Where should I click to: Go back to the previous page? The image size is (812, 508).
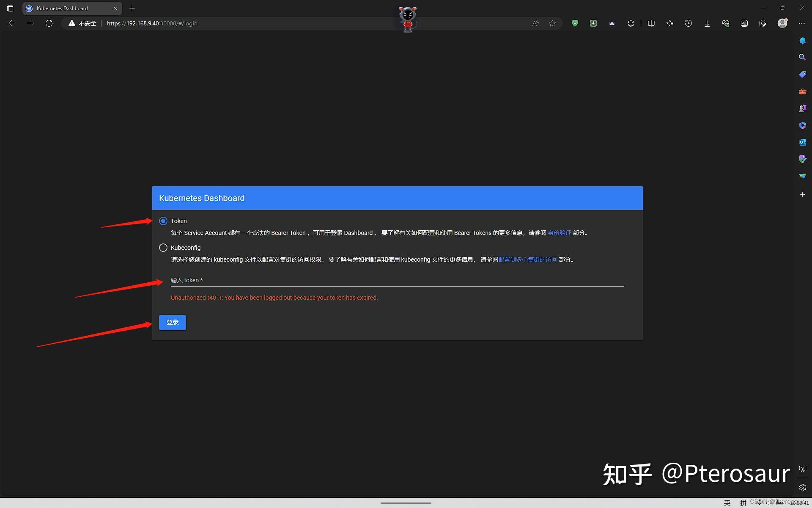[12, 23]
